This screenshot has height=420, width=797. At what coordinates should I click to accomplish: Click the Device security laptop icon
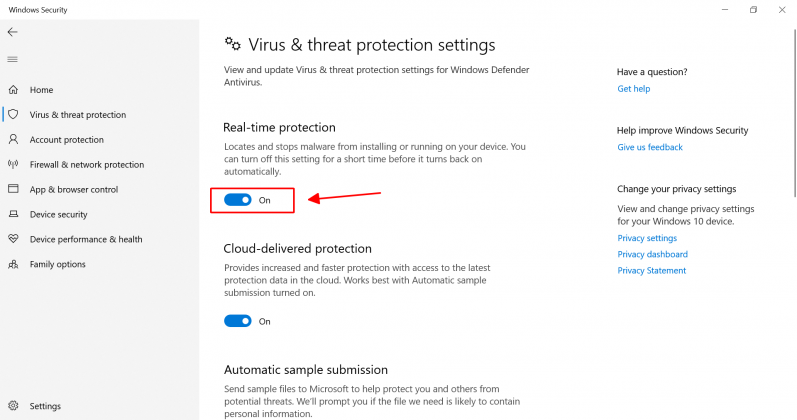(x=13, y=214)
